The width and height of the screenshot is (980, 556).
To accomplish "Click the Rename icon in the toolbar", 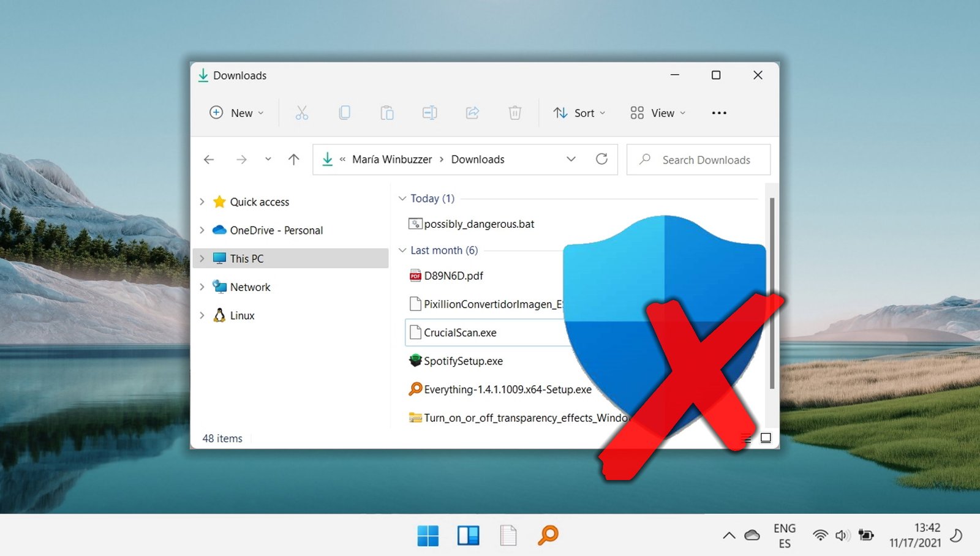I will coord(429,113).
